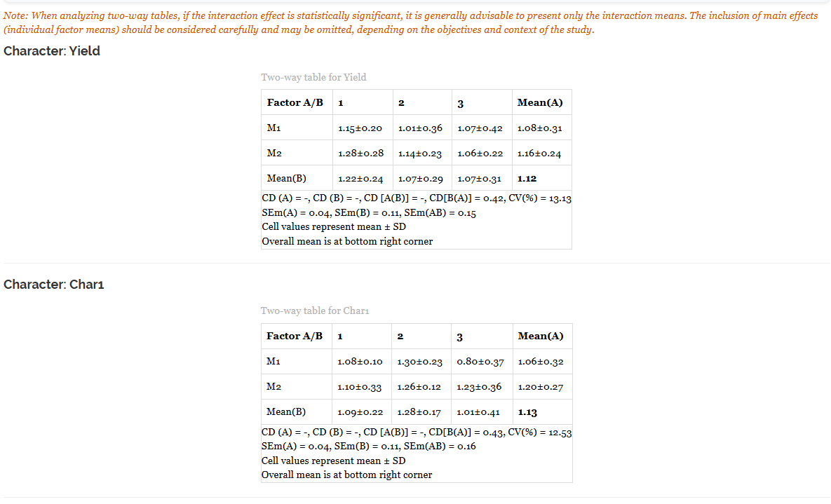Select Char1 cell 1.30±0.23
The width and height of the screenshot is (831, 504).
420,362
